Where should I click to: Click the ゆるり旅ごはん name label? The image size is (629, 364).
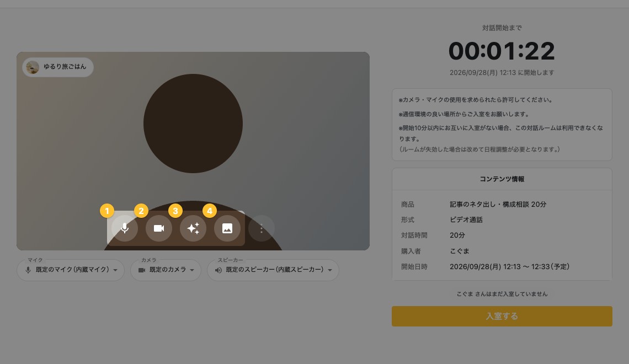click(x=65, y=67)
